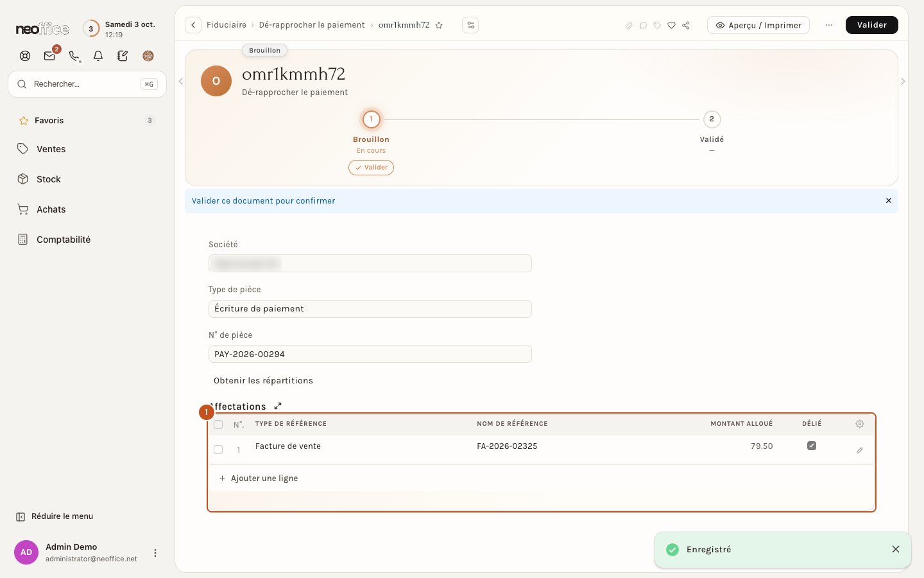Click the tag icon in header

(657, 26)
